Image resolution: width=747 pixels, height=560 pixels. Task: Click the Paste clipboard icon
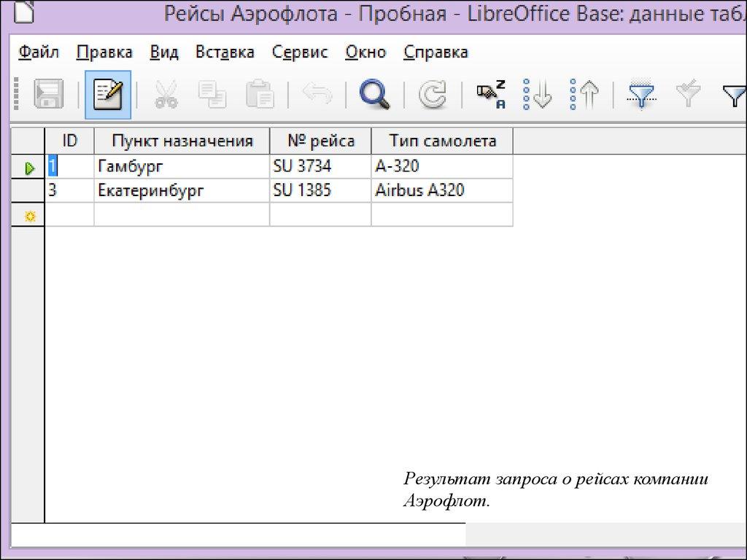(x=260, y=95)
